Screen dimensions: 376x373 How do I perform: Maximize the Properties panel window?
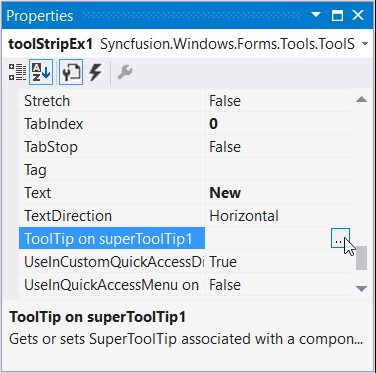tap(337, 15)
